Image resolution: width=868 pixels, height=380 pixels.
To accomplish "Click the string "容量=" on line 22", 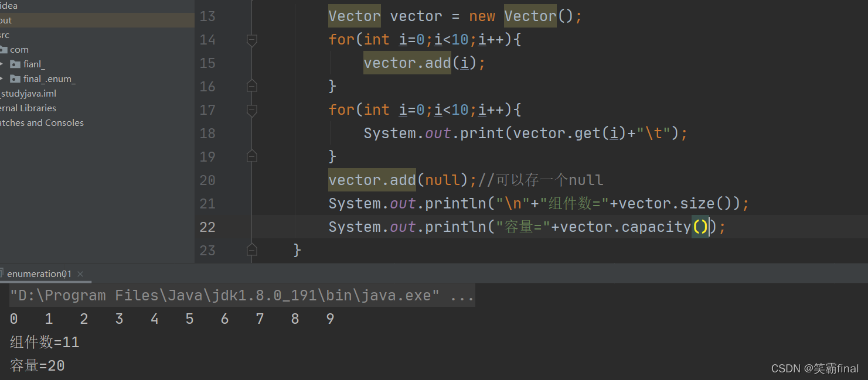I will point(523,227).
